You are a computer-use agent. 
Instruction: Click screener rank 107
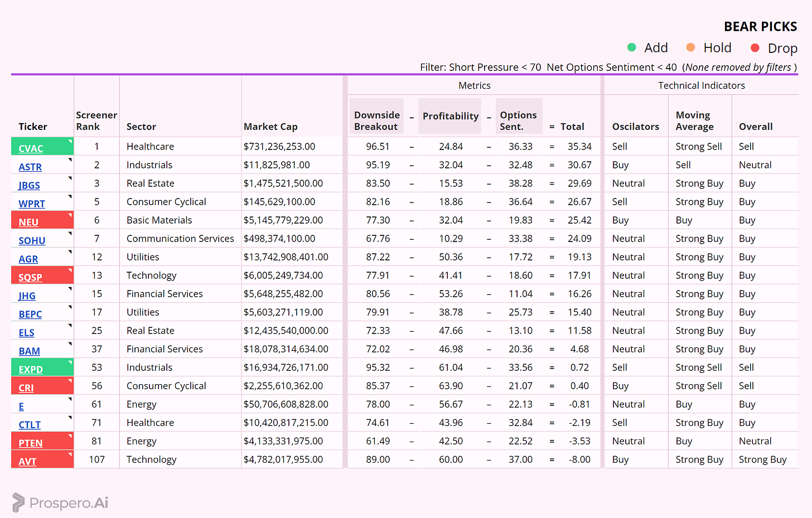pos(96,459)
